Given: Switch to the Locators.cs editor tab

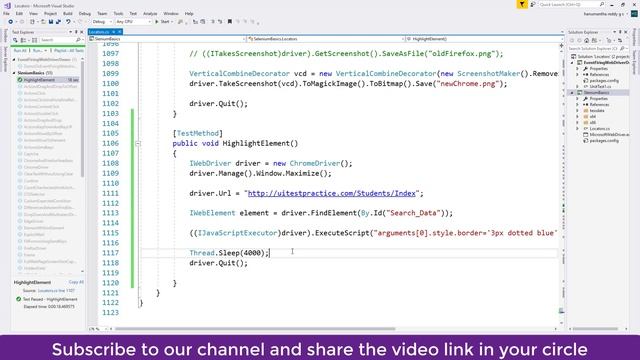Looking at the screenshot, I should 99,32.
